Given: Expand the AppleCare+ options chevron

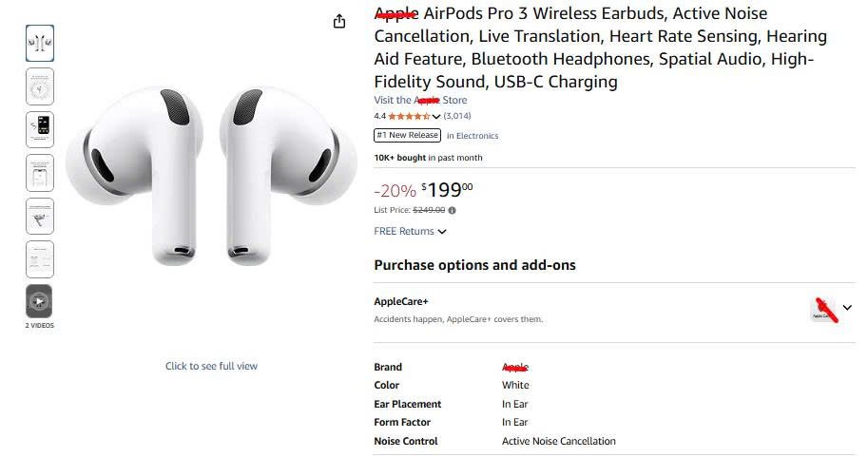Looking at the screenshot, I should [847, 308].
